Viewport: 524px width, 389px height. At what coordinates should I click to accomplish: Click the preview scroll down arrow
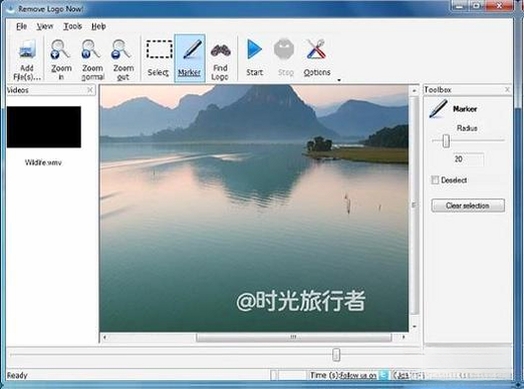pyautogui.click(x=414, y=326)
